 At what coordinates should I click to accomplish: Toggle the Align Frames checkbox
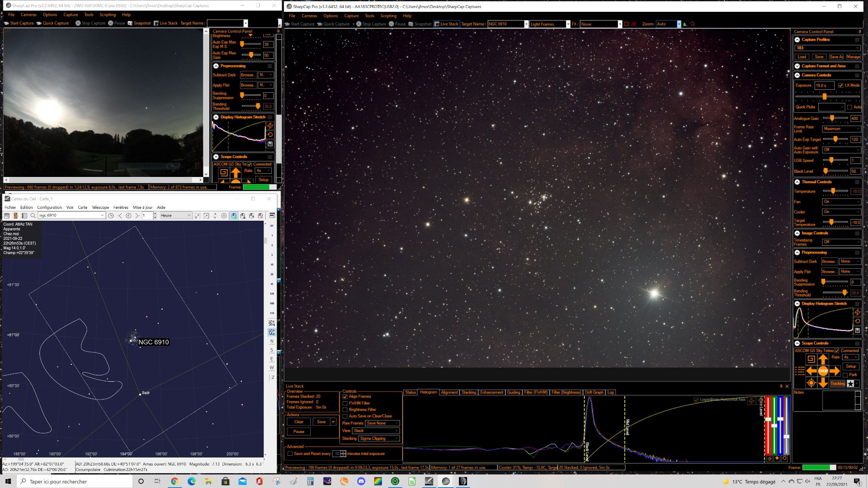click(x=345, y=397)
